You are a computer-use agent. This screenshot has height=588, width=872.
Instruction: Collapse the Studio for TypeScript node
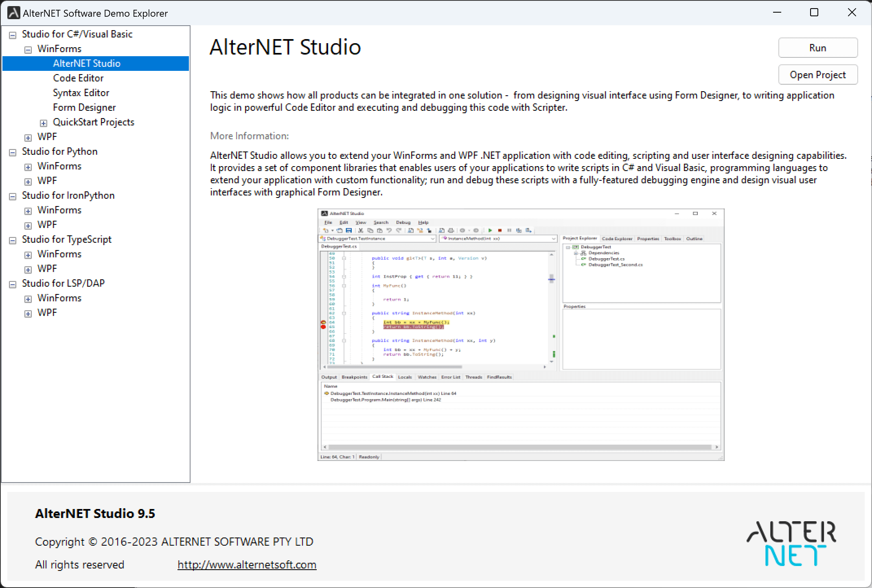coord(13,240)
